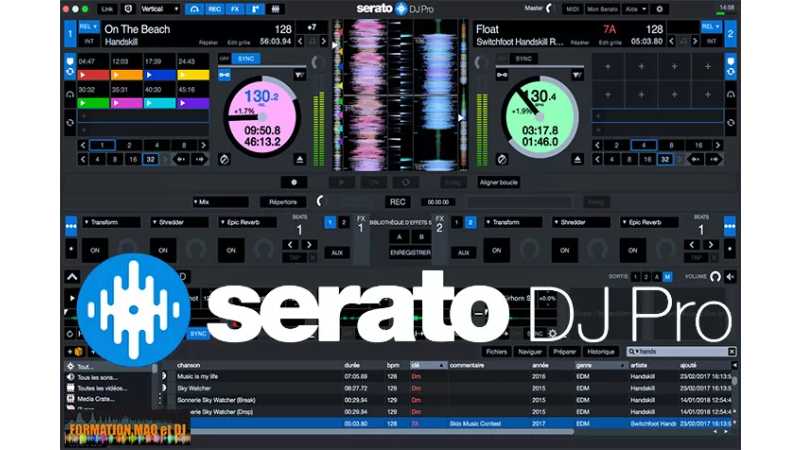Screen dimensions: 800x450
Task: Eject the track from deck 2
Action: coord(577,160)
